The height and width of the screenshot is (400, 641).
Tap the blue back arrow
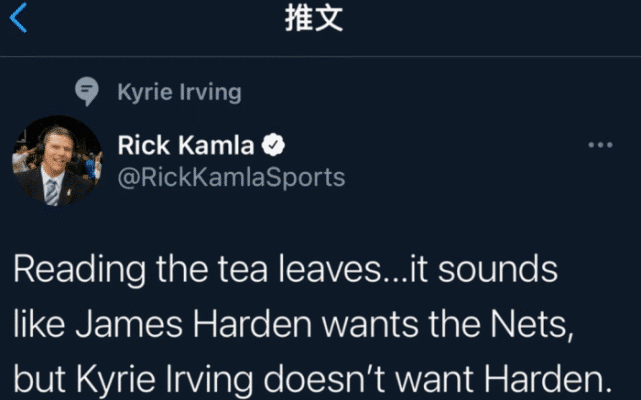tap(18, 18)
